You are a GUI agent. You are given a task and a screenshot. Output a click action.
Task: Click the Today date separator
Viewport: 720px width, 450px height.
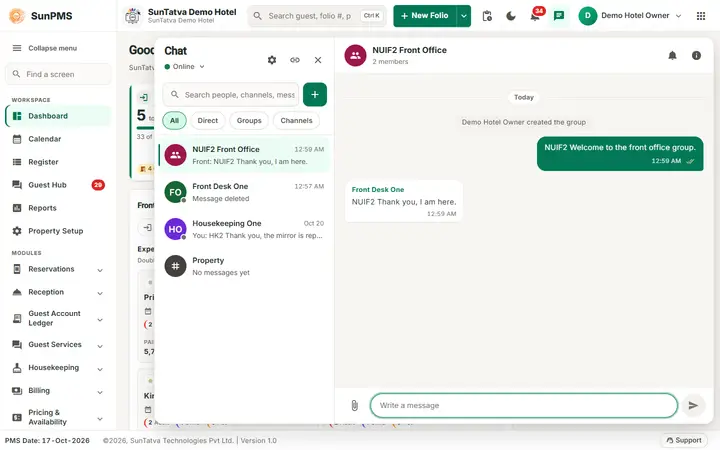pos(524,97)
